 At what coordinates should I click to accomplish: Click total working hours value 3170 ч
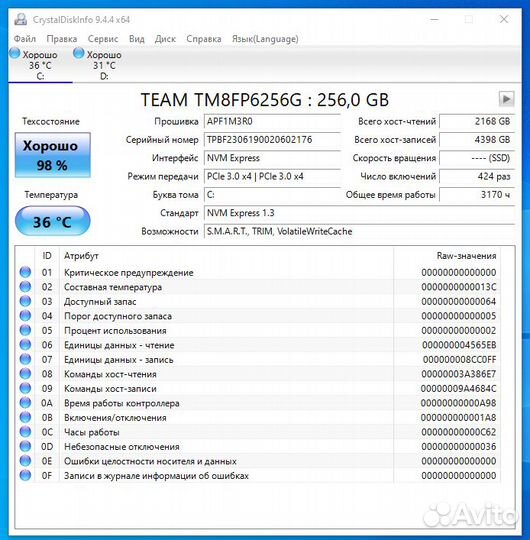[x=477, y=195]
